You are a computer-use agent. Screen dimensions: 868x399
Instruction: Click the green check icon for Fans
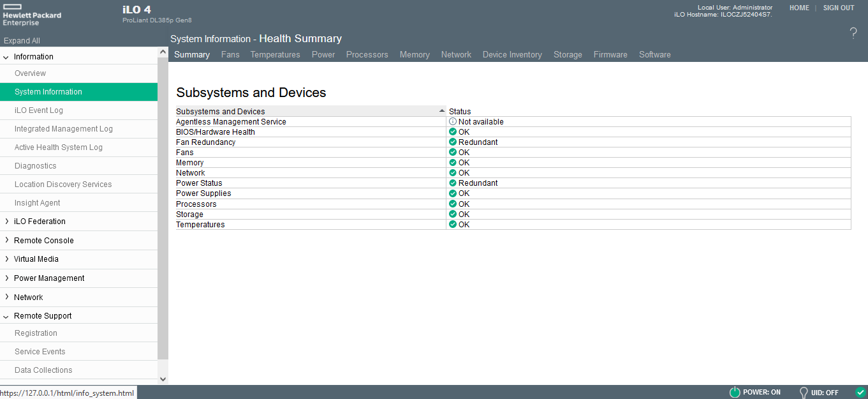pos(453,153)
